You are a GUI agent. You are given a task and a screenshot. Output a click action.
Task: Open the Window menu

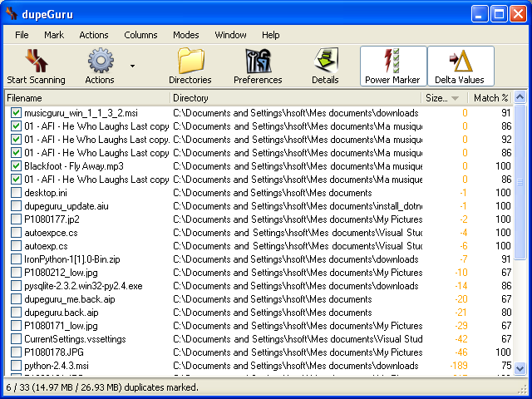point(230,35)
